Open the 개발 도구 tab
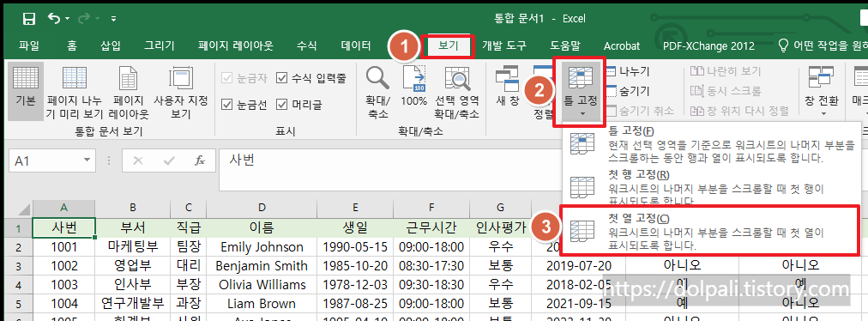Screen dimensions: 868x321 pos(504,46)
